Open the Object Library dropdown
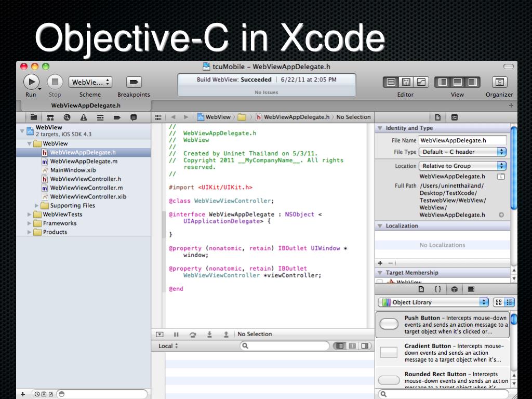 coord(433,302)
